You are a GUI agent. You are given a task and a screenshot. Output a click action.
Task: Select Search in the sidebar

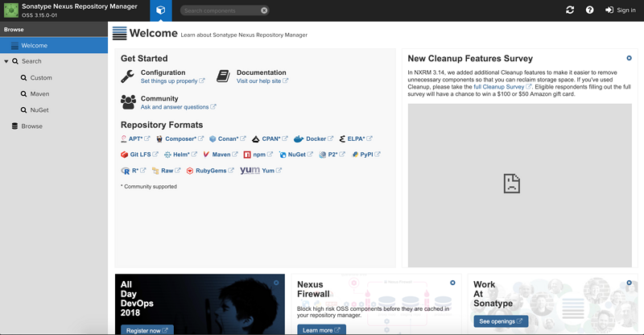(x=31, y=61)
